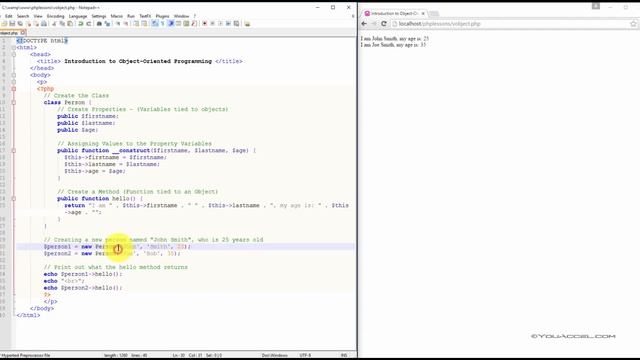Go back in the browser window
Screen dimensions: 640x360
[x=364, y=24]
